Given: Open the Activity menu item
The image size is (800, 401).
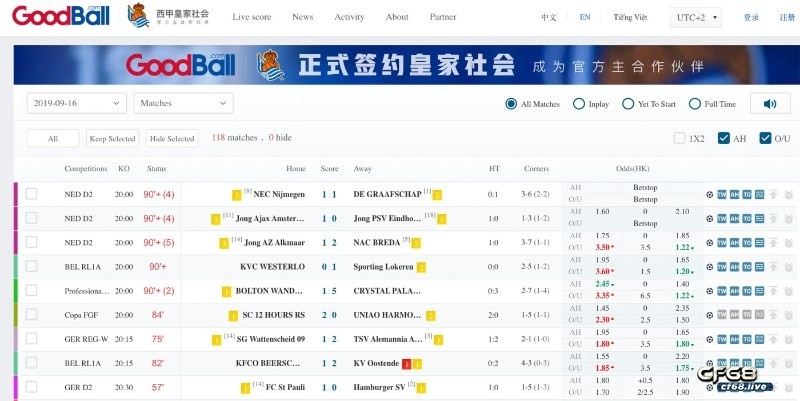Looking at the screenshot, I should (349, 17).
